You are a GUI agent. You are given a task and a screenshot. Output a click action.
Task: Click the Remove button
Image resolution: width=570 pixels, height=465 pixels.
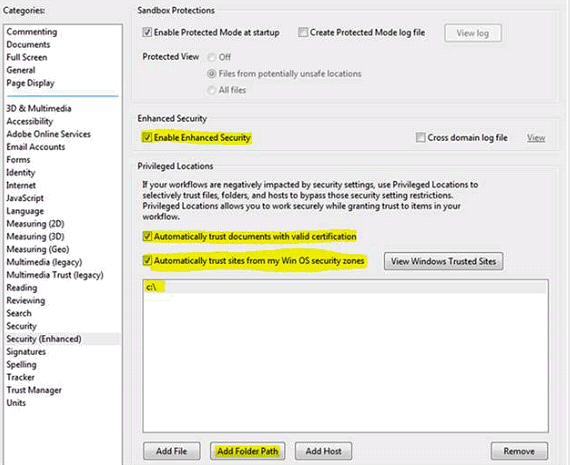click(x=519, y=451)
